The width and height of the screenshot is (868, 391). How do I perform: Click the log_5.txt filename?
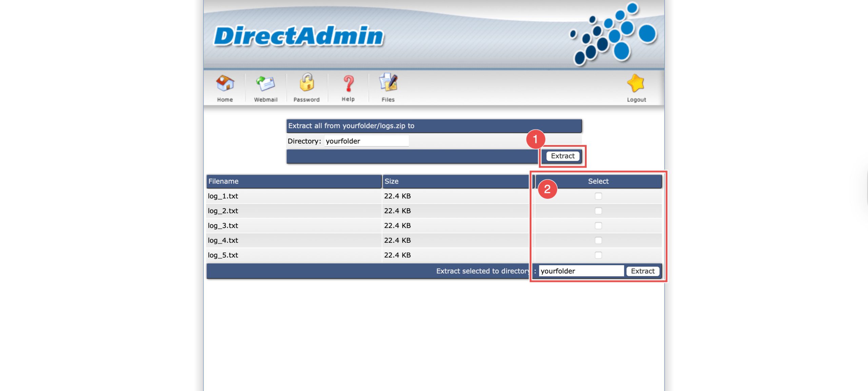223,255
